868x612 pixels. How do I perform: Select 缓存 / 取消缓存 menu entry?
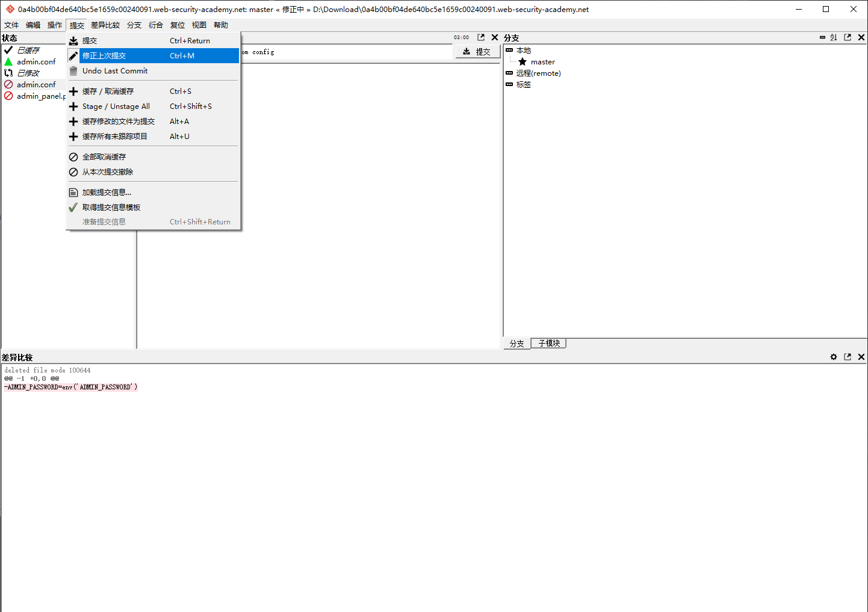(x=153, y=91)
